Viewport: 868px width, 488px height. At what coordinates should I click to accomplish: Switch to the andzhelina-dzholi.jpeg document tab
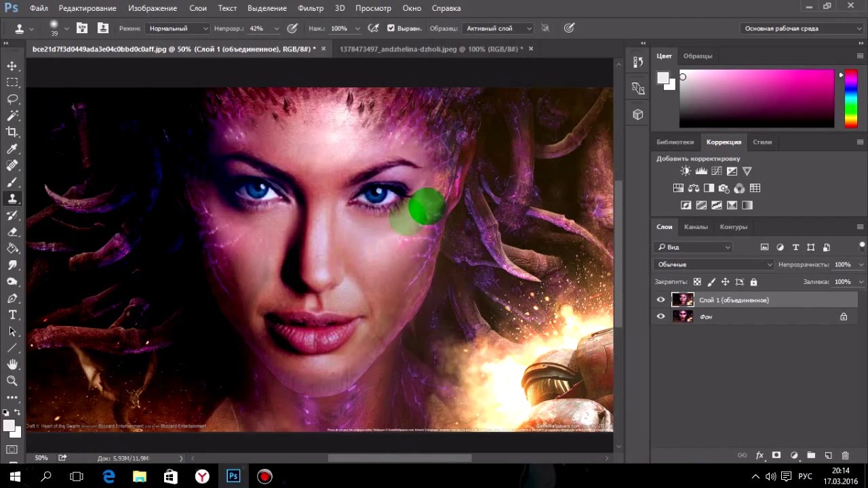point(431,49)
